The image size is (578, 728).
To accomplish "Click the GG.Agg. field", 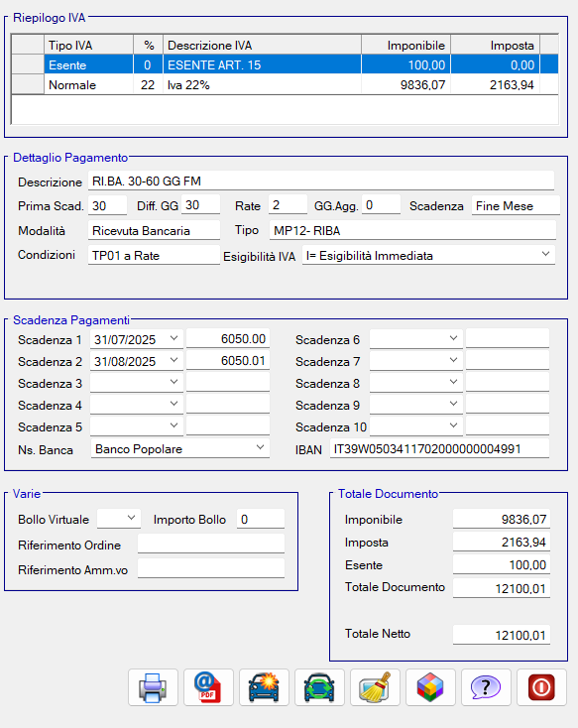I will coord(381,204).
